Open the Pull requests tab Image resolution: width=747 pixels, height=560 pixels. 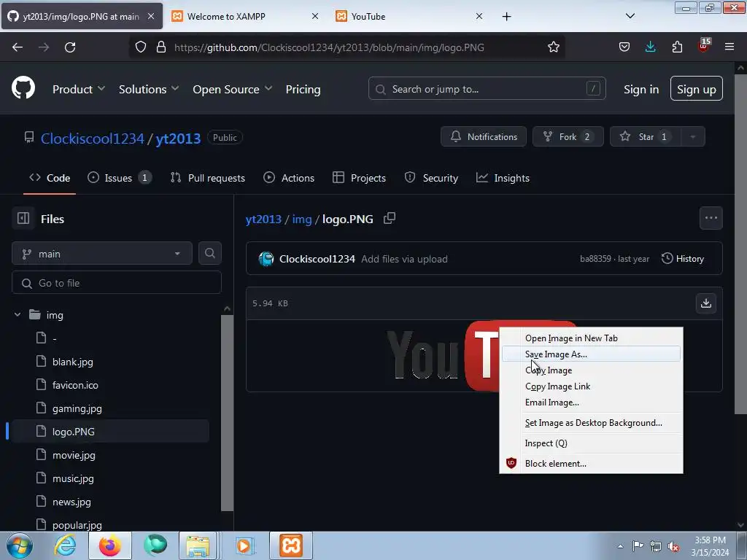(x=208, y=178)
